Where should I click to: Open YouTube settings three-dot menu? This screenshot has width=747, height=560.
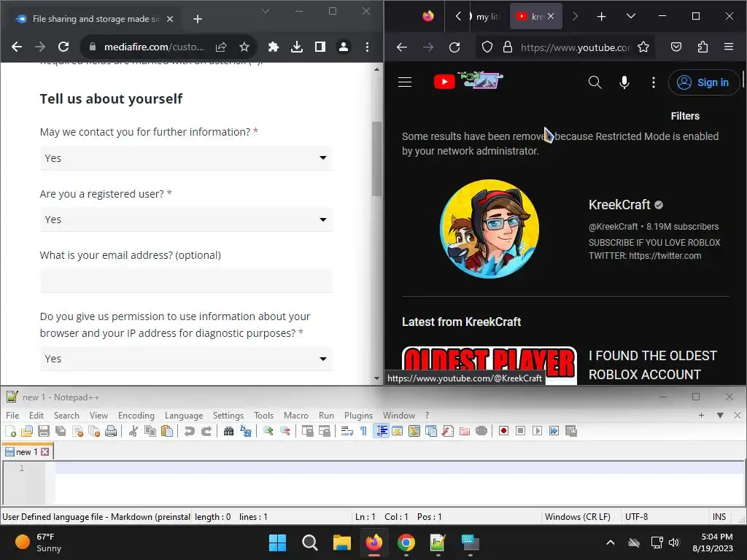tap(653, 82)
